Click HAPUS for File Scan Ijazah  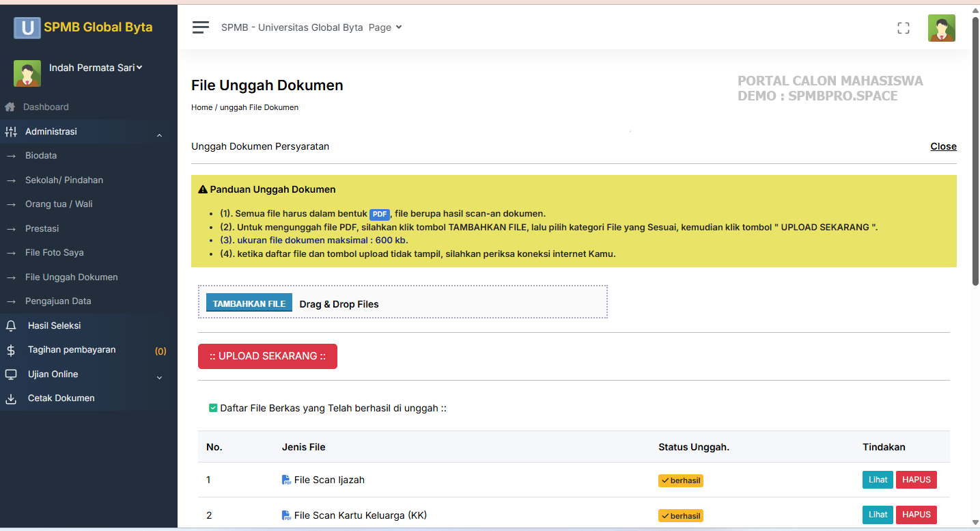[916, 480]
